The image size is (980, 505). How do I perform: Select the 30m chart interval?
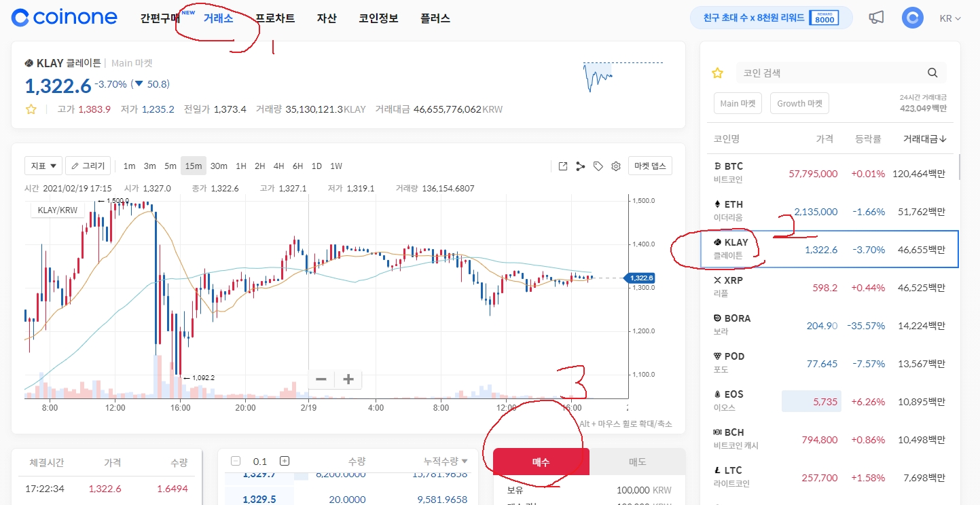point(219,166)
